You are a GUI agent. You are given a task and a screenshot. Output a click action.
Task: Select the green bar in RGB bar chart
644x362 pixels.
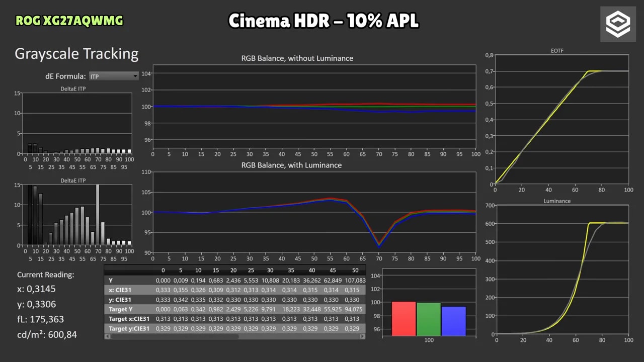click(429, 319)
